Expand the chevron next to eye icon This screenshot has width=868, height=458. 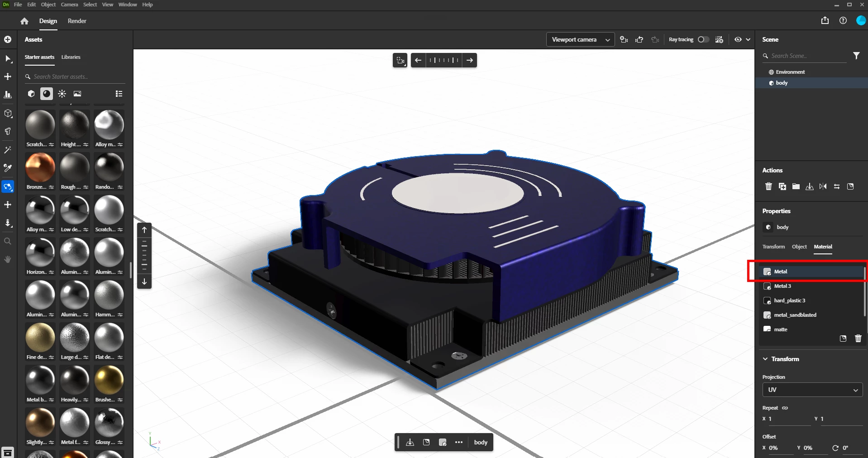748,39
